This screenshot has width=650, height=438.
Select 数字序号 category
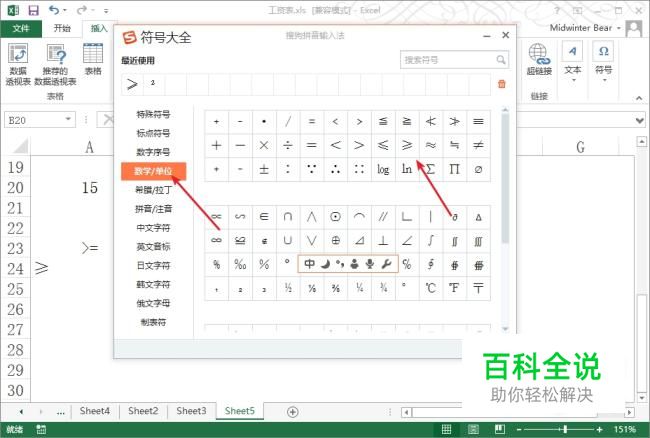[x=153, y=152]
